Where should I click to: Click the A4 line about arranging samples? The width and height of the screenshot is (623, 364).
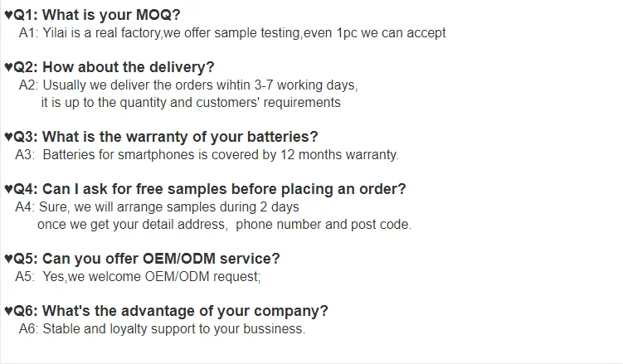158,206
